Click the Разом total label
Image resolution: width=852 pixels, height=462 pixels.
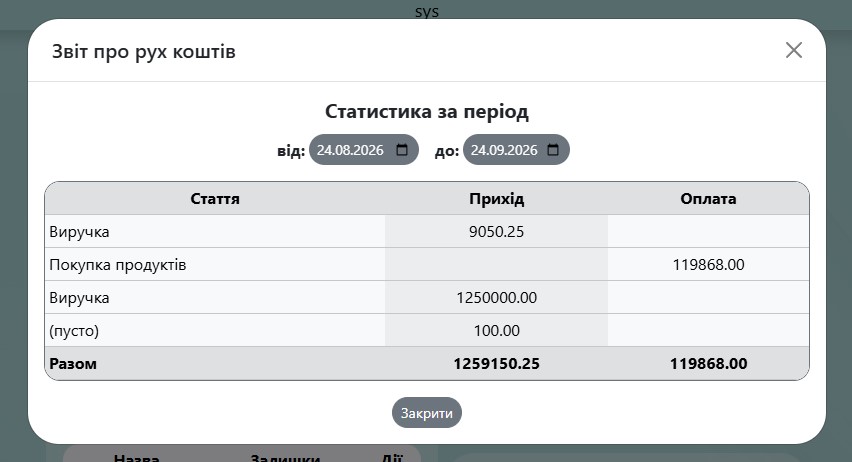(x=73, y=364)
